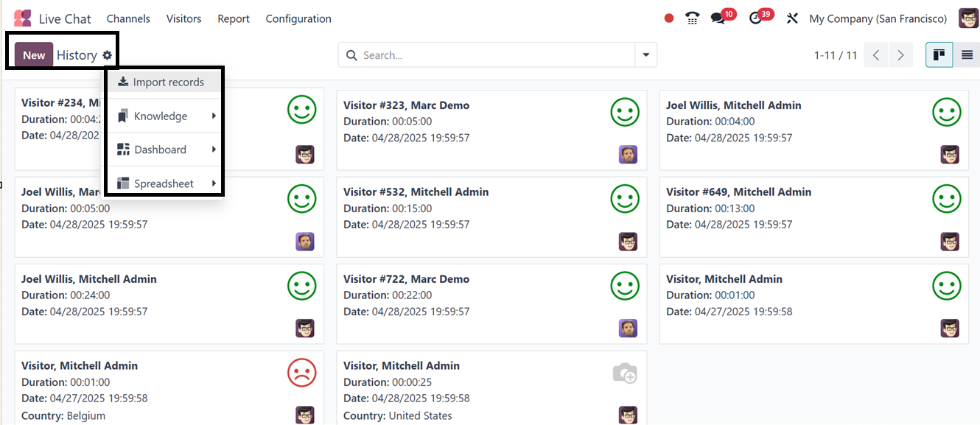The width and height of the screenshot is (980, 425).
Task: Open the VoIP phone icon
Action: [x=692, y=18]
